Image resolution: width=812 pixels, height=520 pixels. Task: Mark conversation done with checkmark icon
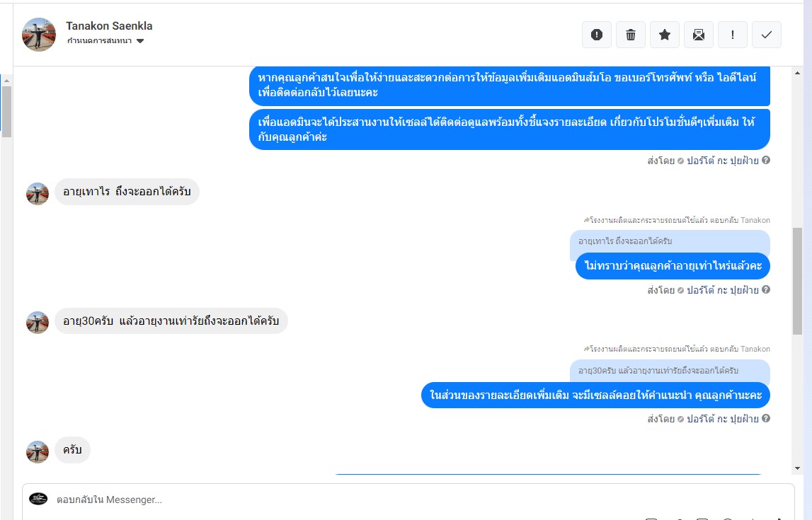767,35
